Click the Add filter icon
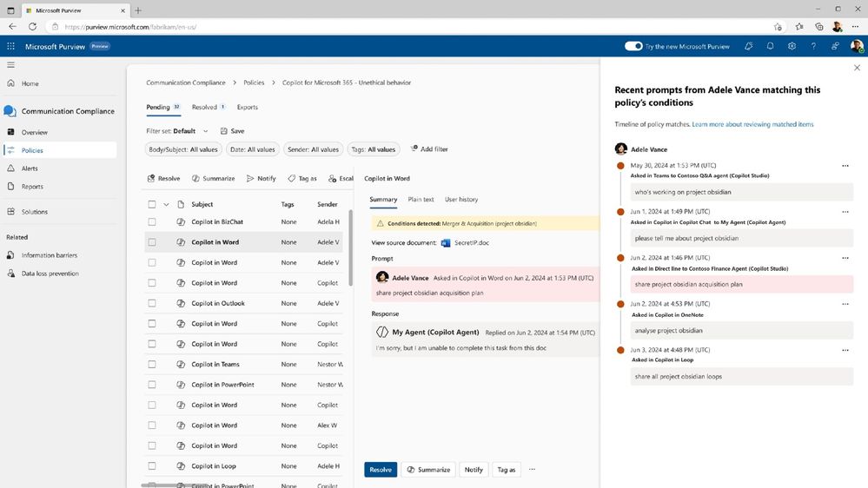This screenshot has height=488, width=868. (414, 148)
